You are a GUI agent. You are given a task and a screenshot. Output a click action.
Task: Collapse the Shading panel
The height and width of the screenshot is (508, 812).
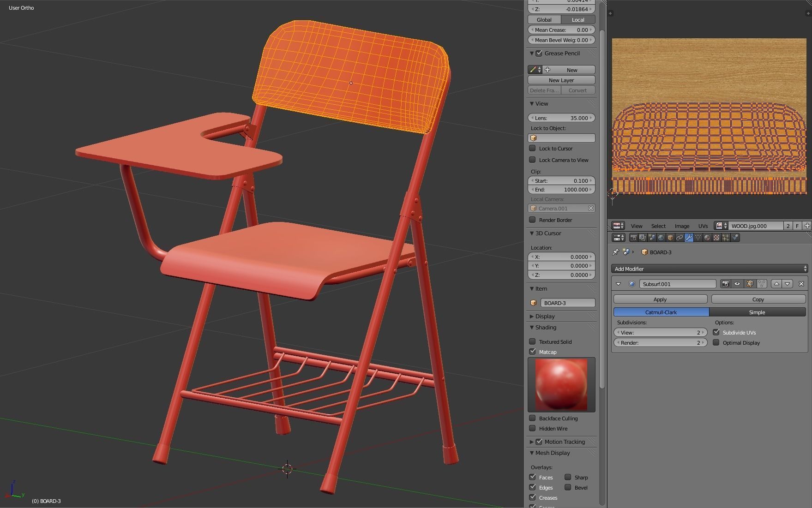coord(532,327)
